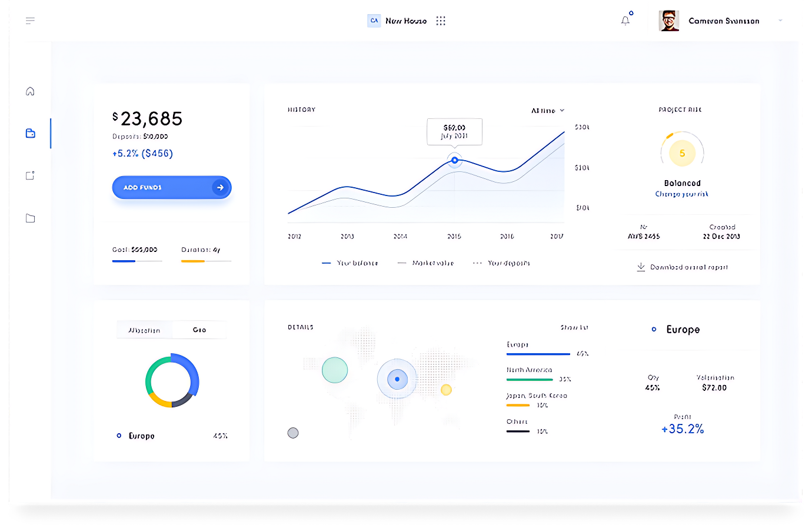Toggle the Market value series in the legend

(x=425, y=263)
